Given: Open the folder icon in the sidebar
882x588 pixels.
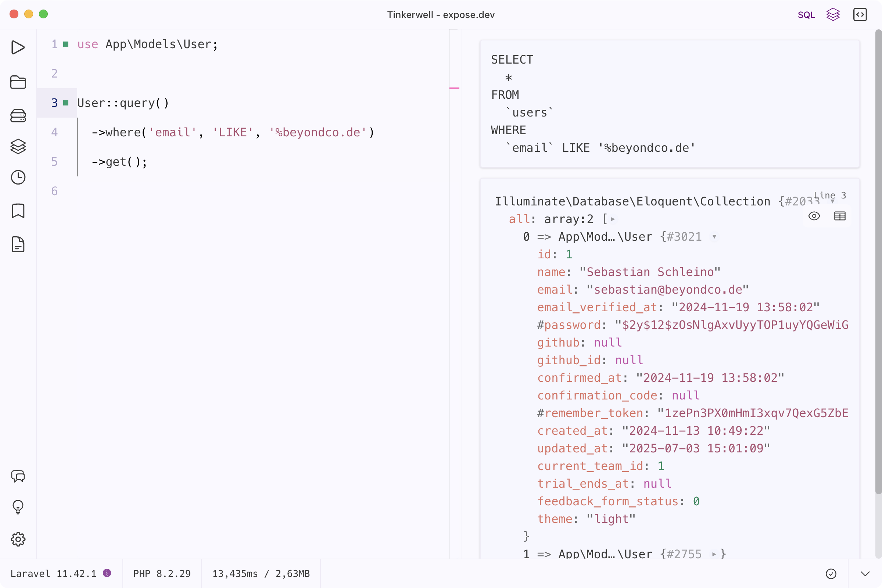Looking at the screenshot, I should (18, 82).
